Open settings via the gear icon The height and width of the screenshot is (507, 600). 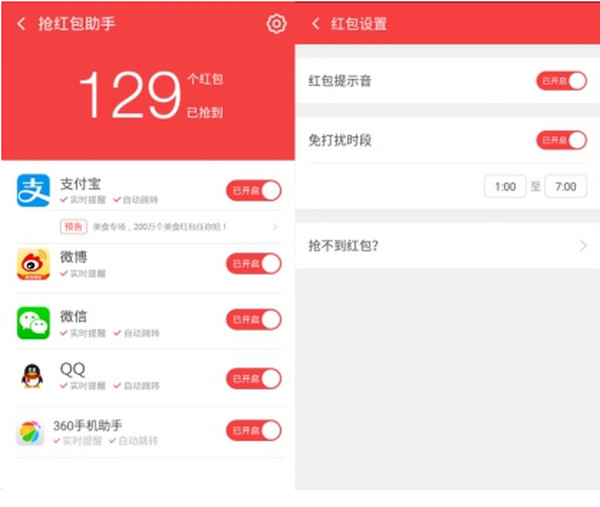tap(276, 24)
